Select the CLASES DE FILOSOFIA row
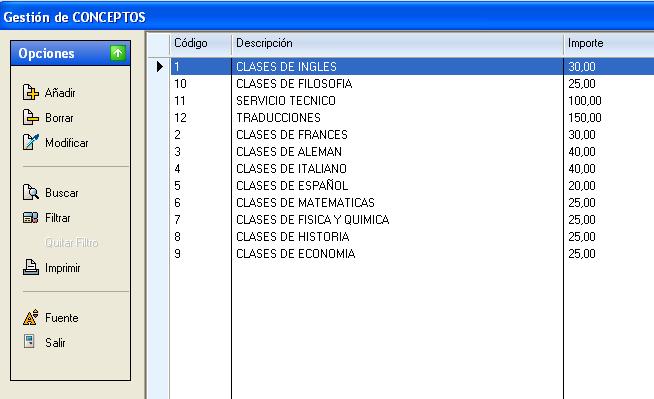The height and width of the screenshot is (399, 654). (x=412, y=84)
